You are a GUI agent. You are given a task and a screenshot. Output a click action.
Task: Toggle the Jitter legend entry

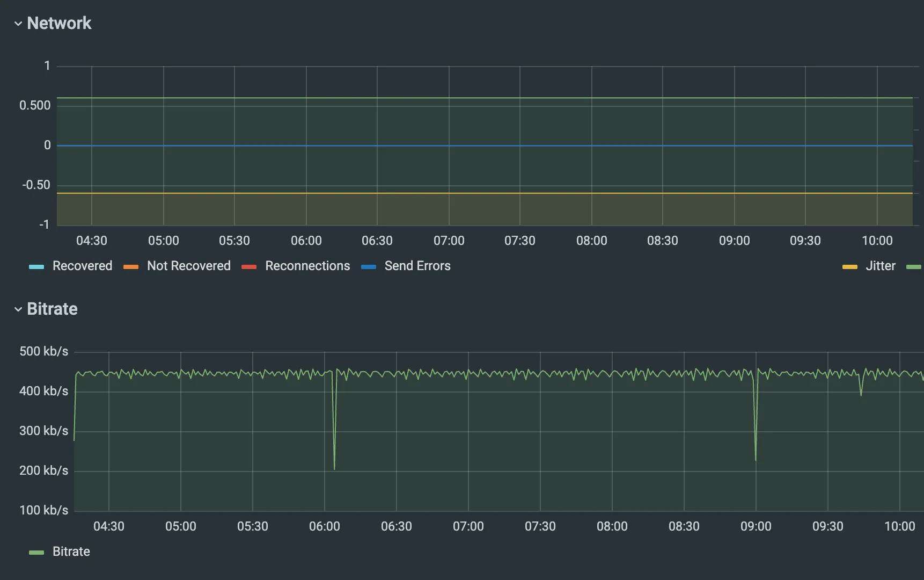click(x=880, y=266)
